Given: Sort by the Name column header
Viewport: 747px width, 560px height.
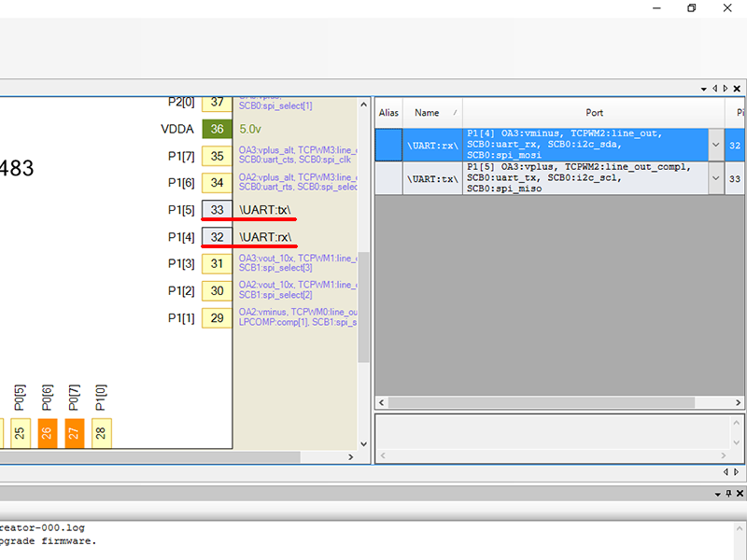Looking at the screenshot, I should click(x=432, y=113).
